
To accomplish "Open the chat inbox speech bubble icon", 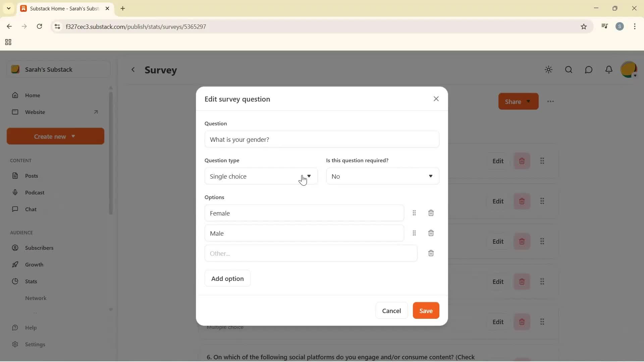I will pos(589,70).
